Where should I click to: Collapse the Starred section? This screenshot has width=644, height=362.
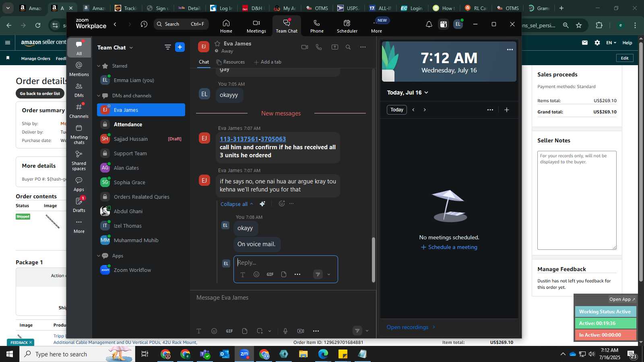coord(99,66)
